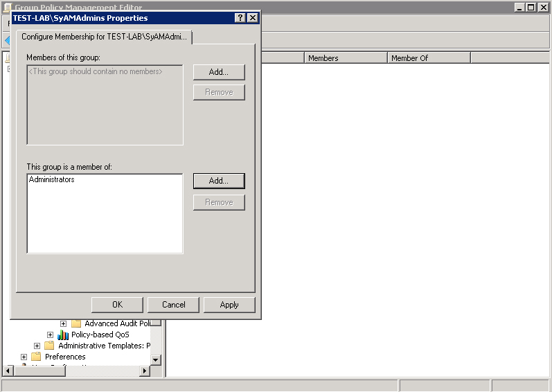
Task: Click the Group Policy Management Editor title icon
Action: pos(8,7)
